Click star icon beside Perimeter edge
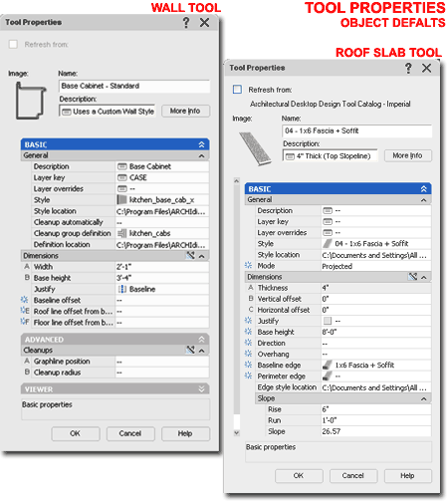Screen dimensions: 448x501 248,376
